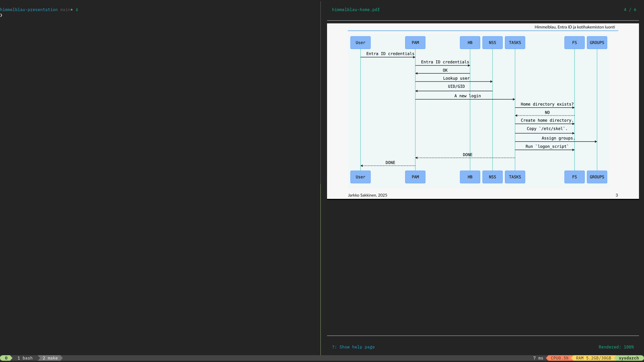Click the sysdarch hostname segment
Image resolution: width=644 pixels, height=362 pixels.
629,358
